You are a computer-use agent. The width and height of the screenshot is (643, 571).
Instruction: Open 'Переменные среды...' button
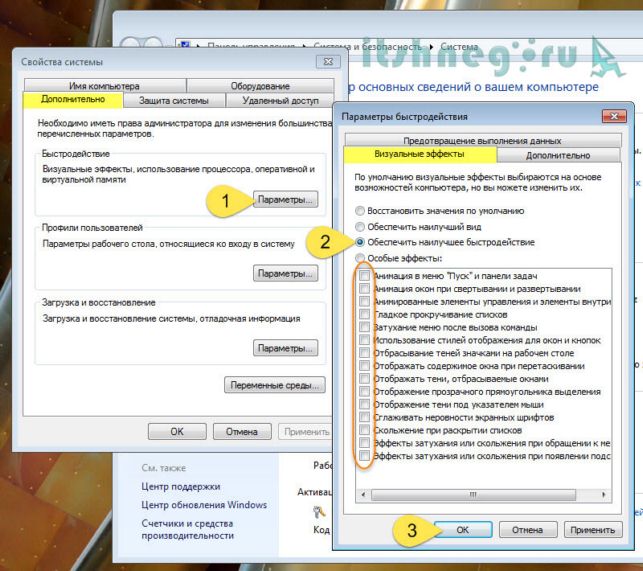click(275, 385)
